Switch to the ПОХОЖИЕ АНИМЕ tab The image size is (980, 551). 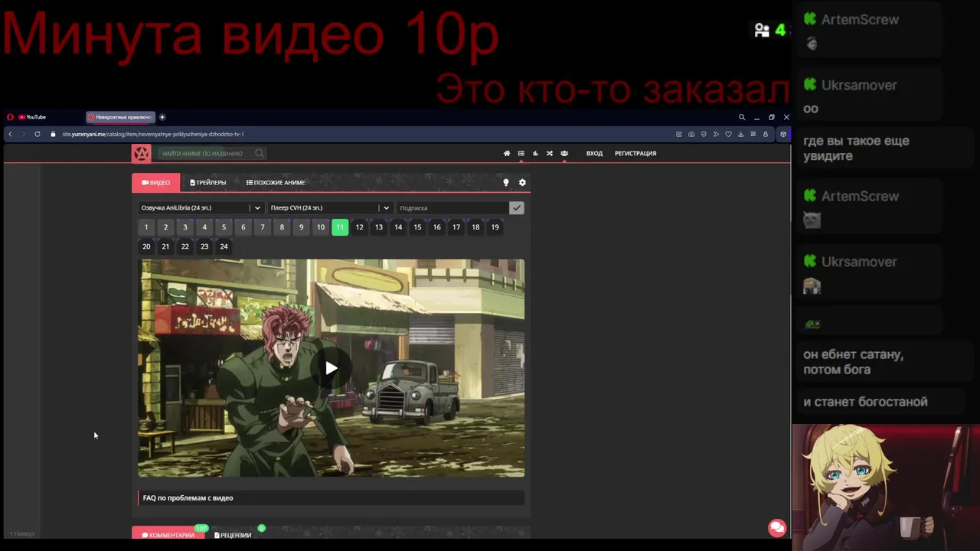point(276,182)
